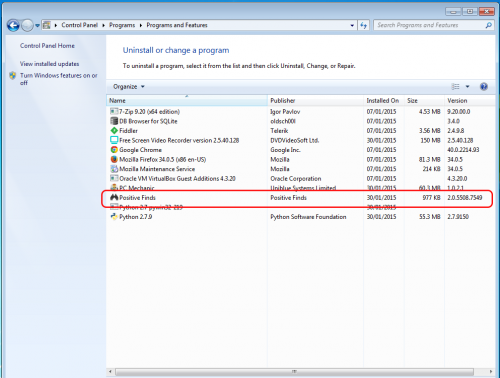Expand the view options dropdown arrow
The height and width of the screenshot is (378, 500).
[x=467, y=87]
